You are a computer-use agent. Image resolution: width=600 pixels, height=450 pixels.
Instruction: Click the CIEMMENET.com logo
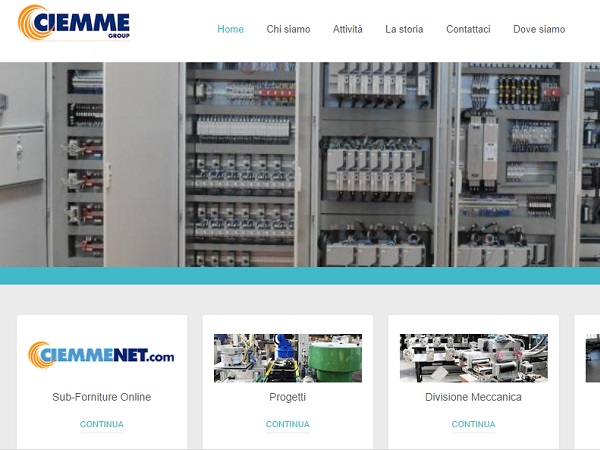click(x=101, y=355)
